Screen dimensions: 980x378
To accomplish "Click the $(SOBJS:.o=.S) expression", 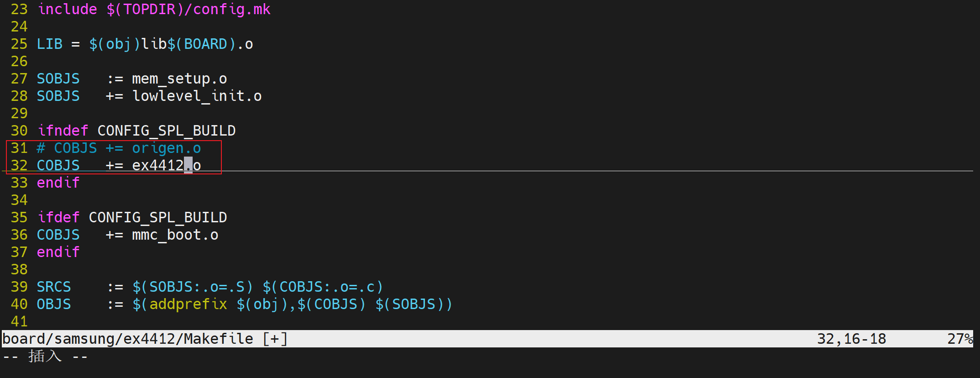I will click(x=192, y=287).
